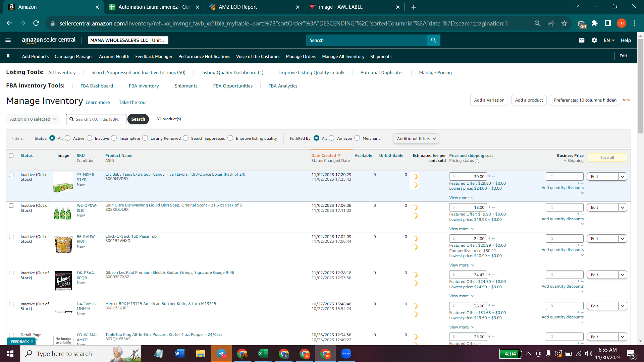Expand View more for Chick-O-Stick row
The width and height of the screenshot is (644, 362).
click(461, 265)
